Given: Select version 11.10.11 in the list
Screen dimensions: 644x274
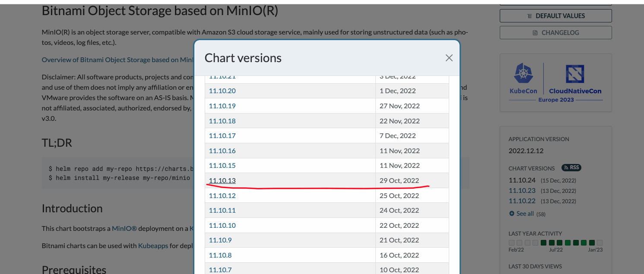Looking at the screenshot, I should [222, 211].
